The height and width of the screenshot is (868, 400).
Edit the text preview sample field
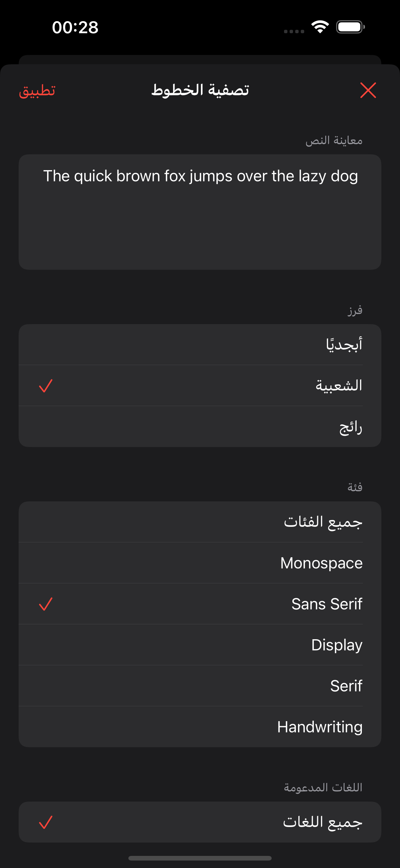(x=200, y=212)
